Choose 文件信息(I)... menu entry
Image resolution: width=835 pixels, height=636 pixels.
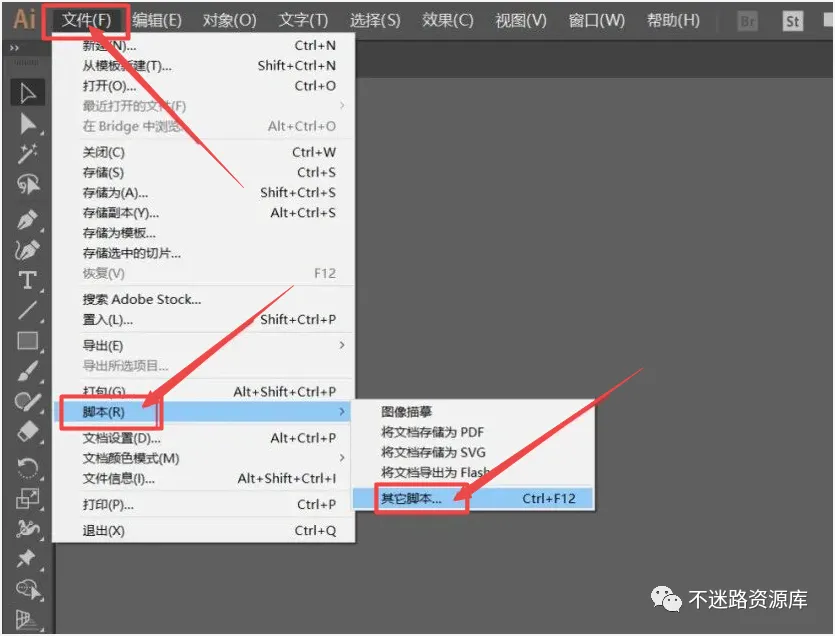pos(203,479)
